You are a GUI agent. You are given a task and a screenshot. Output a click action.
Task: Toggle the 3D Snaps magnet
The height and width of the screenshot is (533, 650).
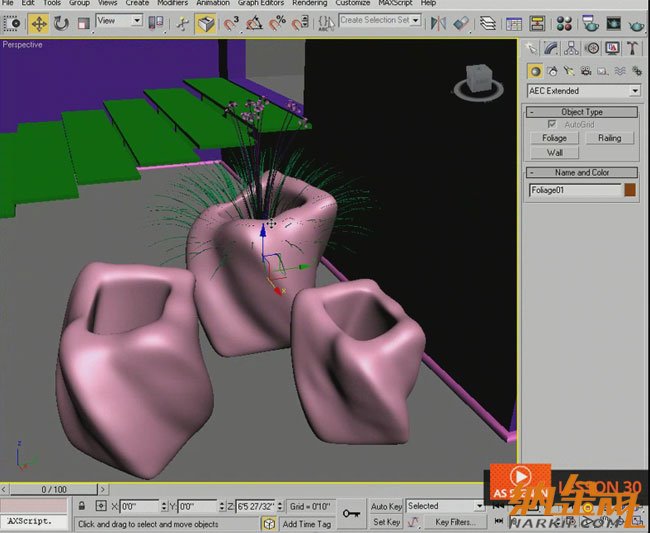(231, 23)
